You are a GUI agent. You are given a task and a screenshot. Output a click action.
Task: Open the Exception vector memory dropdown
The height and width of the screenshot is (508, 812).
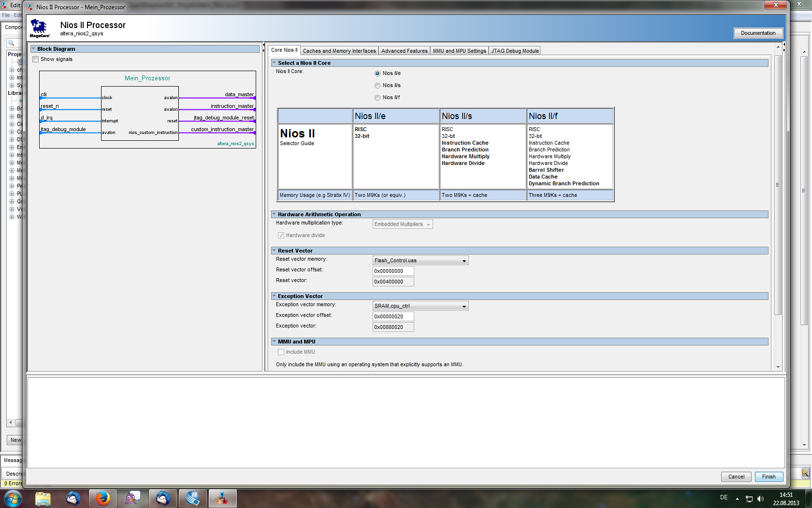coord(420,306)
